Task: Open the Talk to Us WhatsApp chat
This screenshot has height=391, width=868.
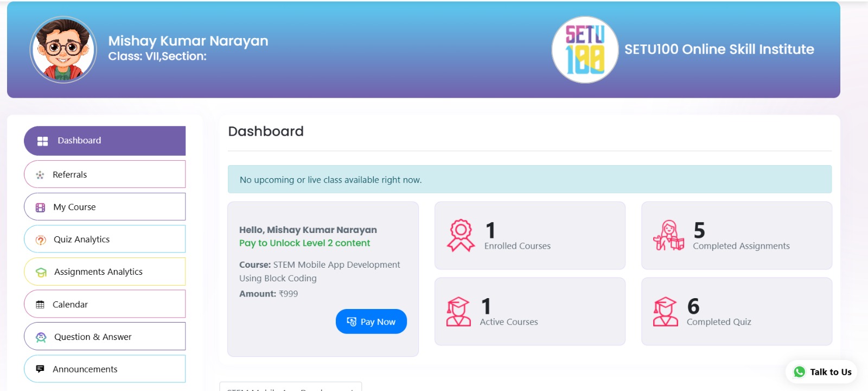Action: 822,372
